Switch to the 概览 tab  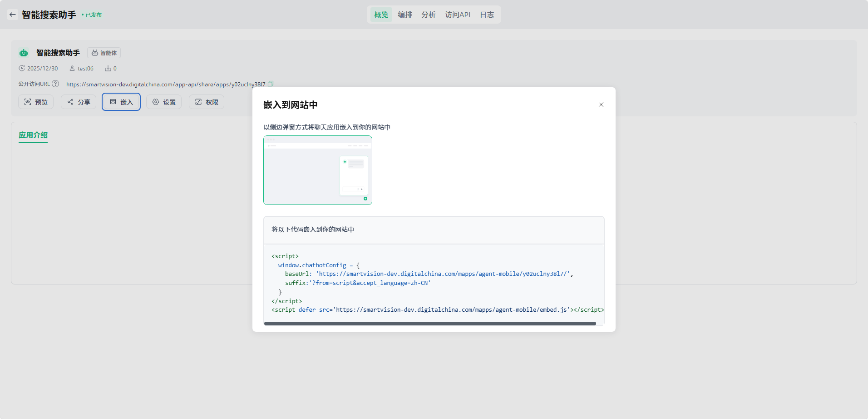(x=381, y=15)
